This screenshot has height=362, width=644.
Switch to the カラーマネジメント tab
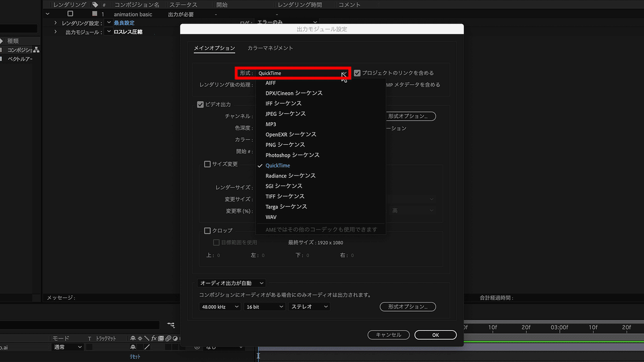pos(270,48)
